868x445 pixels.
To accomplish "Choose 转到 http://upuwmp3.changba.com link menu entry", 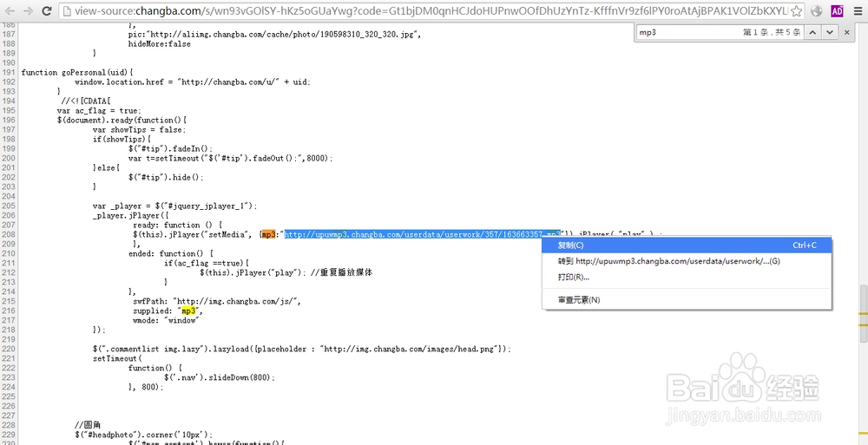I will click(x=687, y=261).
